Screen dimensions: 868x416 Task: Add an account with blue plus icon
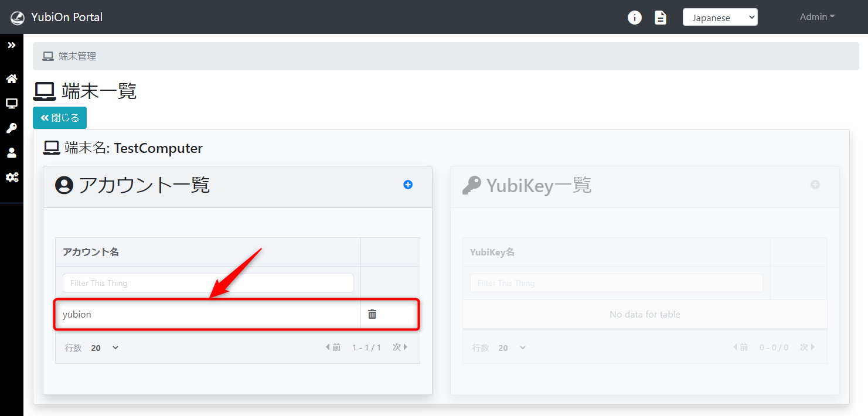point(408,185)
